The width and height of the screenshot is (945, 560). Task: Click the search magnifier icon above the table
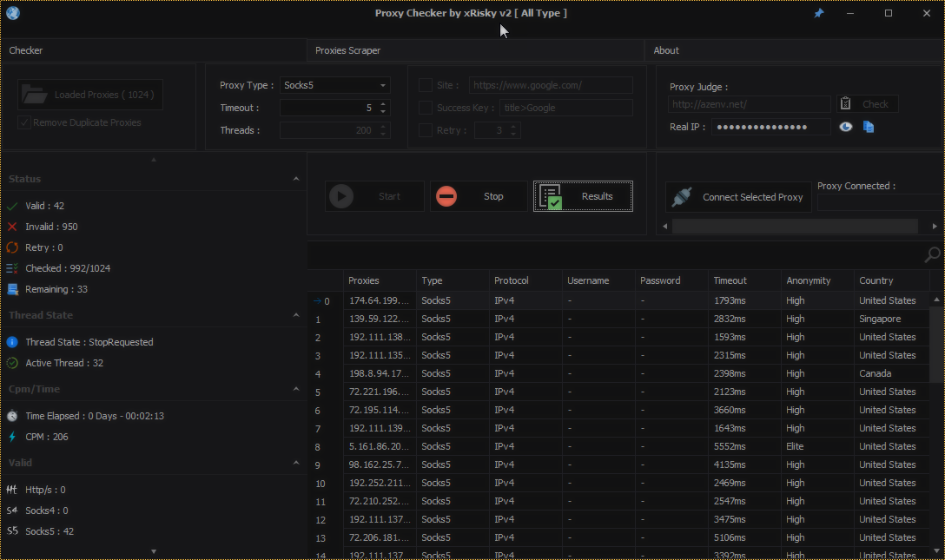coord(932,254)
